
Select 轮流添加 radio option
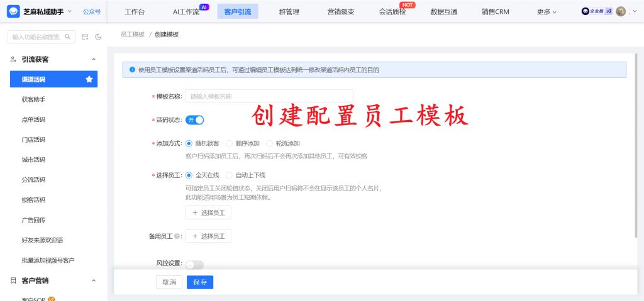point(269,143)
